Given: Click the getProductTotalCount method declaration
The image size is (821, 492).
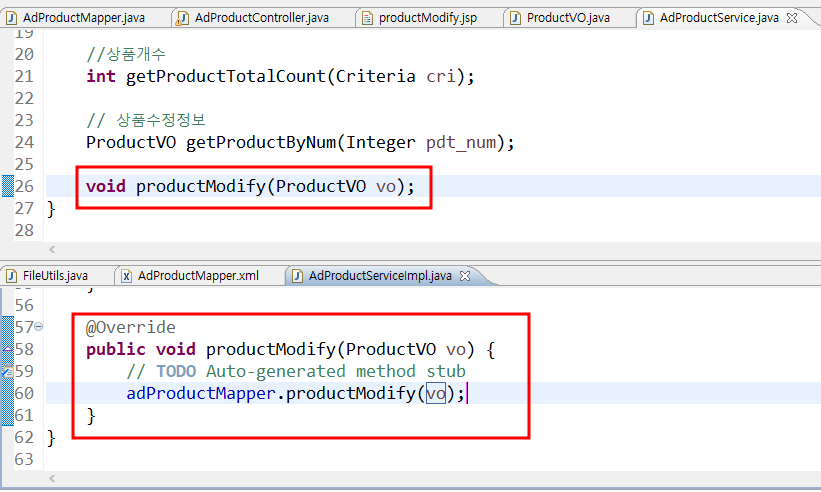Looking at the screenshot, I should point(280,76).
